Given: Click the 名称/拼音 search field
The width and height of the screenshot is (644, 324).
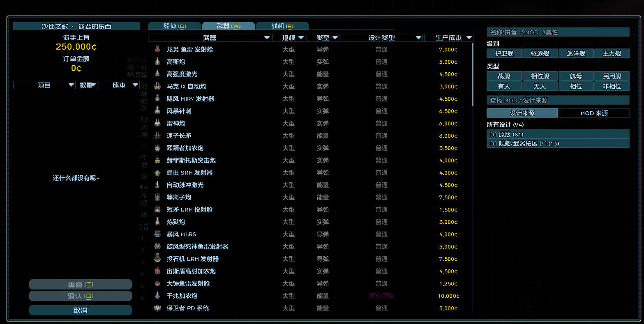Looking at the screenshot, I should (558, 32).
